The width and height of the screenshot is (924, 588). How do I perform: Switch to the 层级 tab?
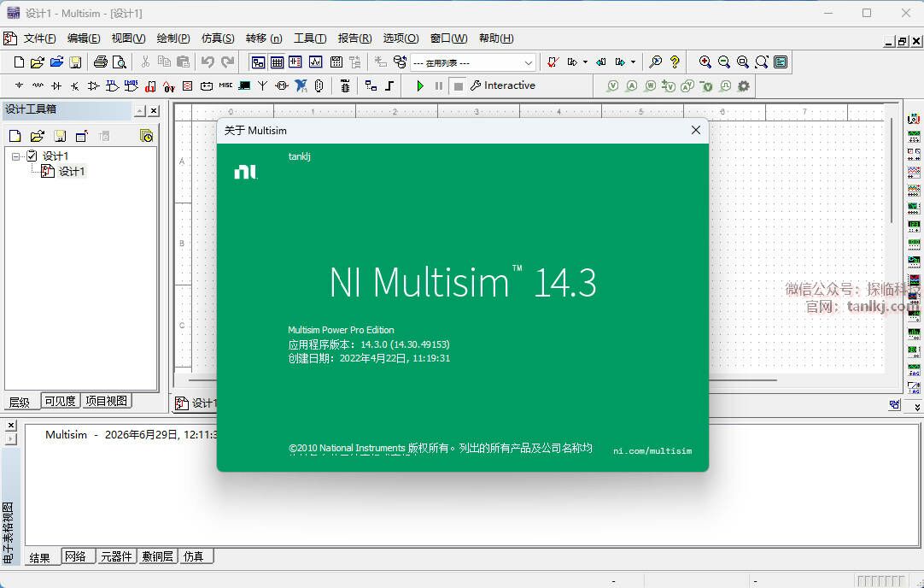point(20,402)
